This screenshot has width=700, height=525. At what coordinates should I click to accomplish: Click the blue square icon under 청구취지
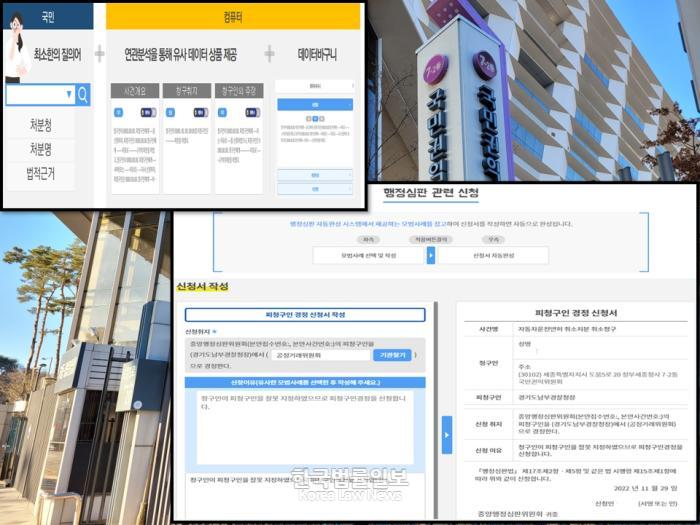tap(170, 112)
